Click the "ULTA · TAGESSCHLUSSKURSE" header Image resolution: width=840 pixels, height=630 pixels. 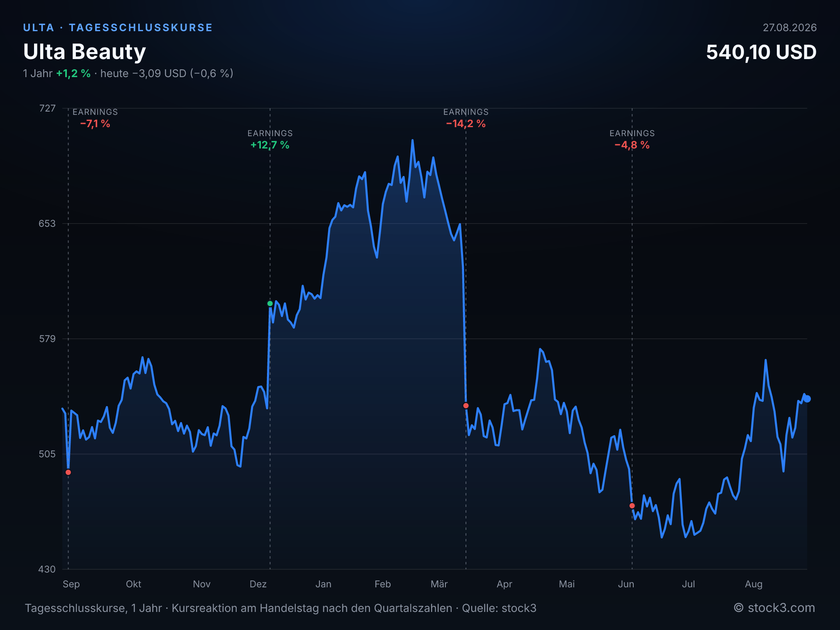pos(118,27)
